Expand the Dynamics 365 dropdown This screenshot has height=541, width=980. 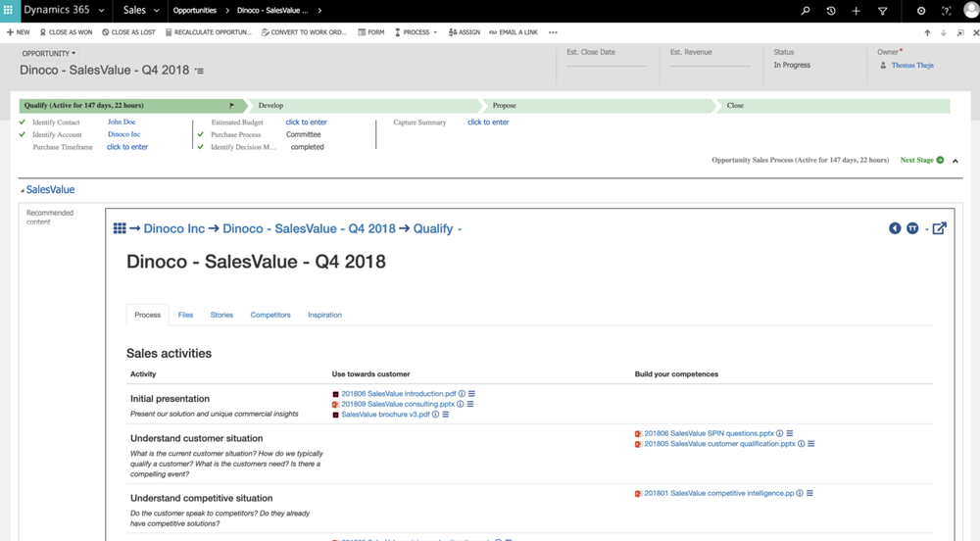(x=101, y=11)
